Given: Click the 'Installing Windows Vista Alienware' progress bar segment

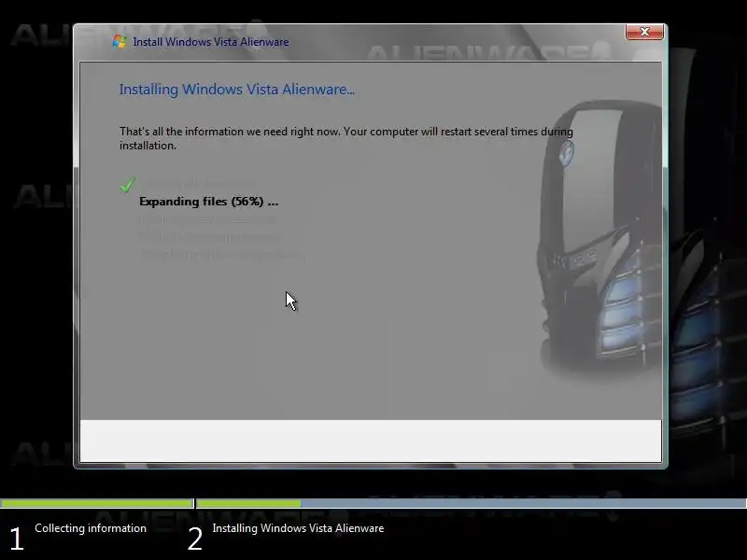Looking at the screenshot, I should click(x=472, y=503).
